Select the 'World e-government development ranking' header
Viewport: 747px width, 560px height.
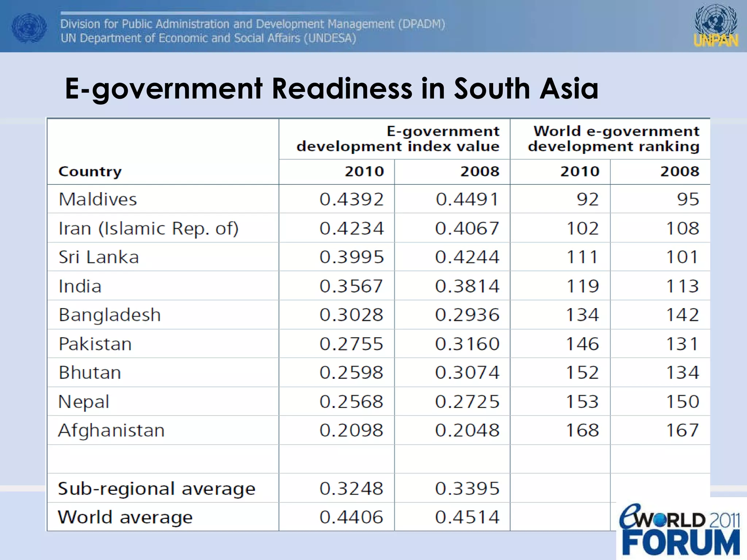pos(614,139)
